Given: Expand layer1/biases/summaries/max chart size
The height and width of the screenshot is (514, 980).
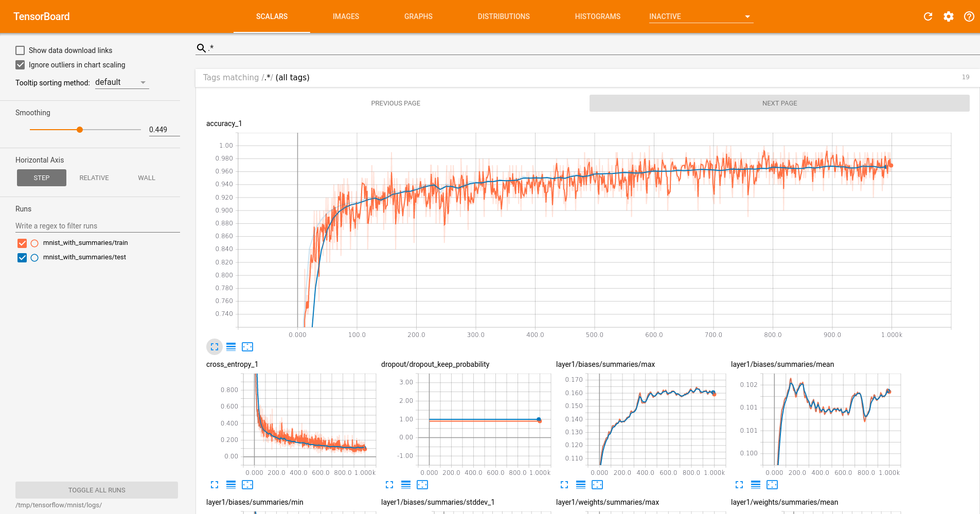Looking at the screenshot, I should tap(564, 485).
